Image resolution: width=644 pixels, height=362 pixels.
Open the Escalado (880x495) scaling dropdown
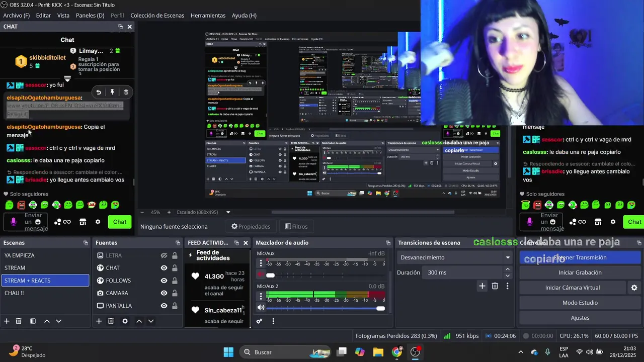204,212
